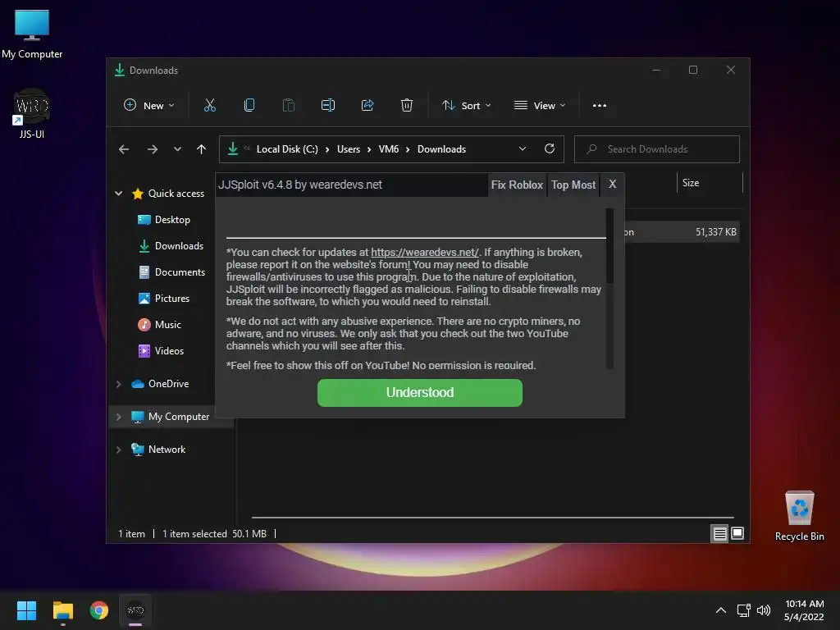This screenshot has width=840, height=630.
Task: Click the Rename icon in Explorer toolbar
Action: click(328, 106)
